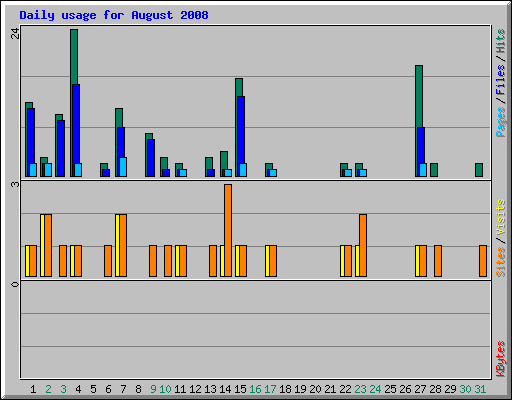
Task: Click the tallest green hits bar for day 4
Action: point(74,57)
